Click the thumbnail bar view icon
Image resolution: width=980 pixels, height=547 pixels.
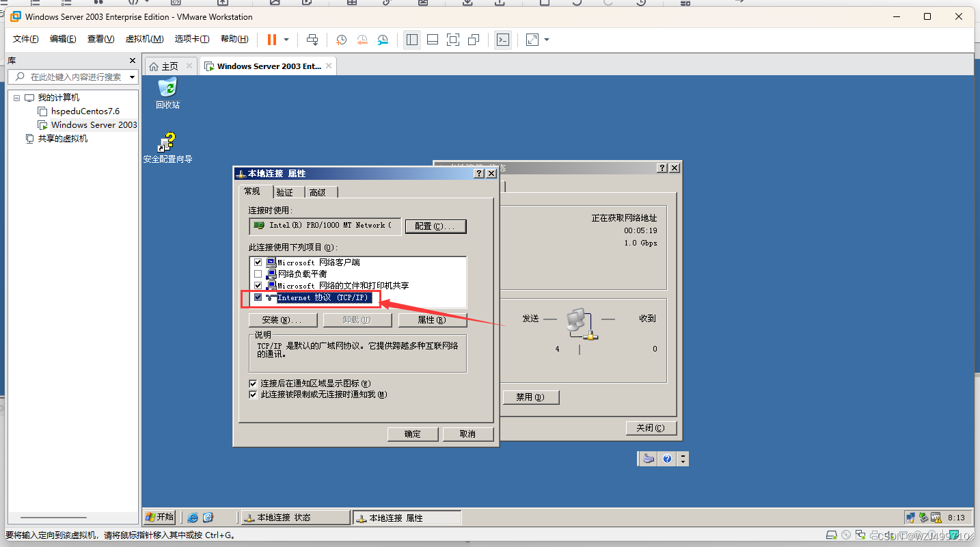click(433, 40)
